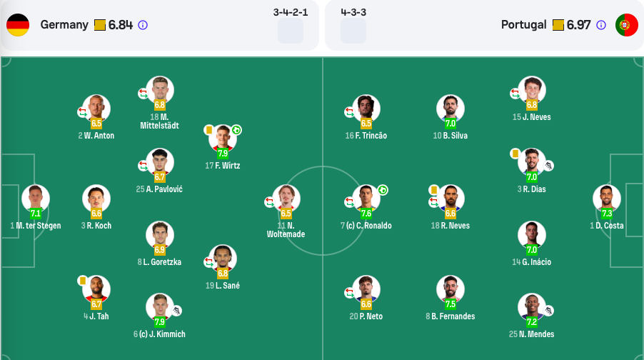Click the info icon next to Portugal rating

pyautogui.click(x=601, y=25)
